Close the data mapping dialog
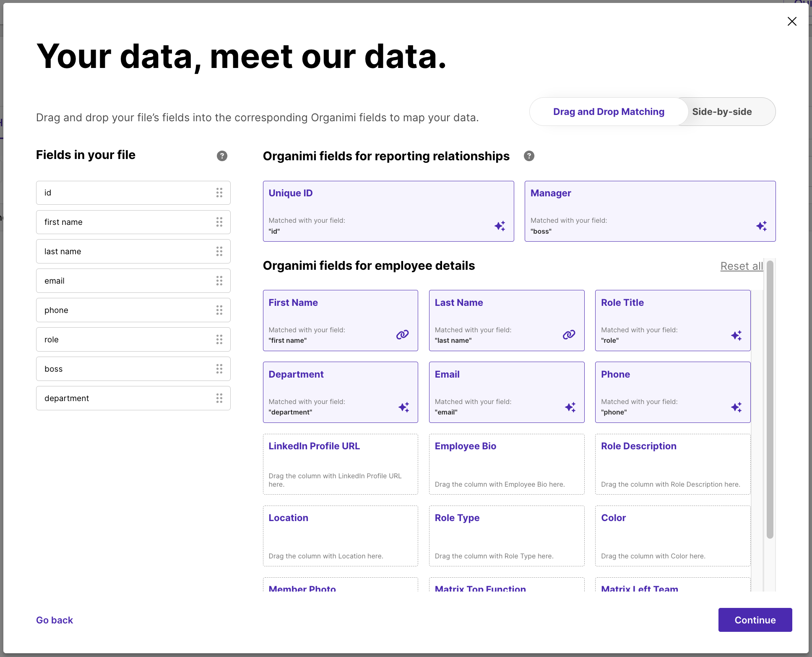The height and width of the screenshot is (657, 812). (792, 21)
